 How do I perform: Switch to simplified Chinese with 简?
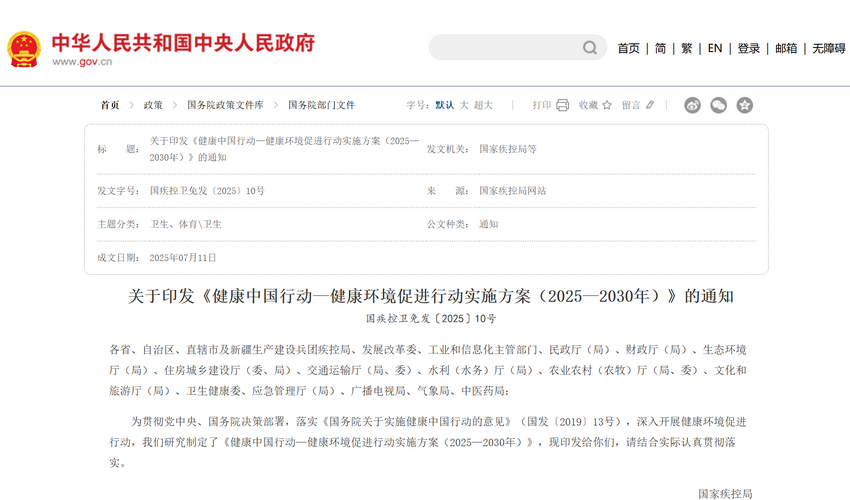pyautogui.click(x=660, y=48)
